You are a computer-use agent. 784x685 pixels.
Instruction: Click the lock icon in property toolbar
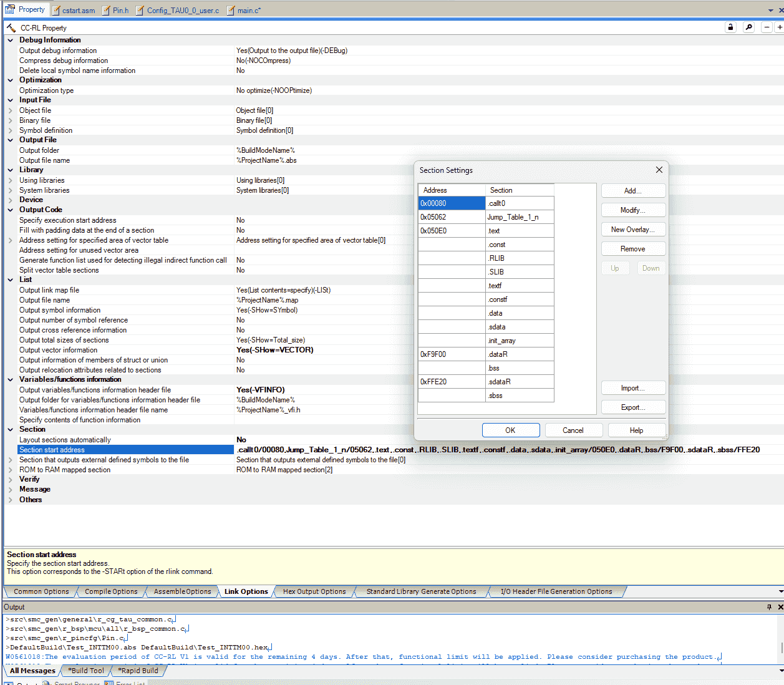coord(730,27)
